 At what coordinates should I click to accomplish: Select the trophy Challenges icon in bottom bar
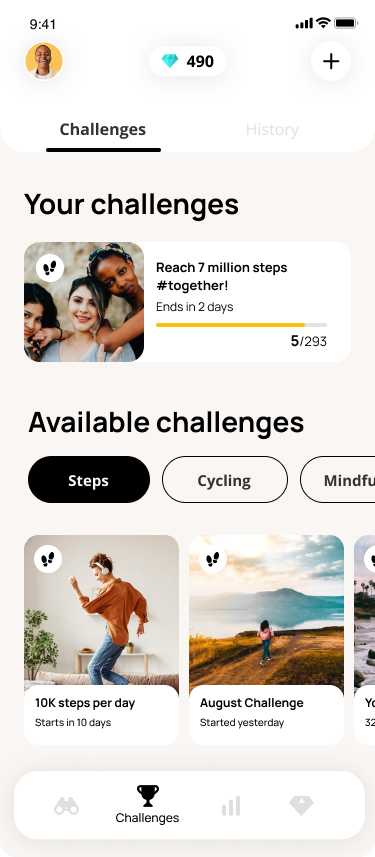[x=148, y=796]
